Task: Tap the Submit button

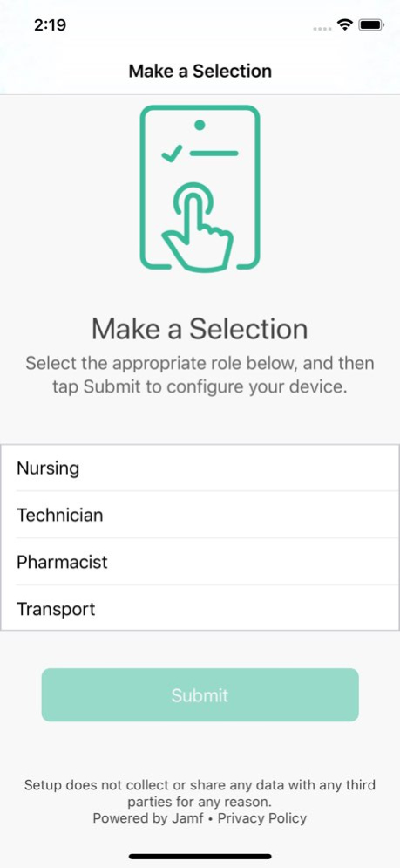Action: [200, 694]
